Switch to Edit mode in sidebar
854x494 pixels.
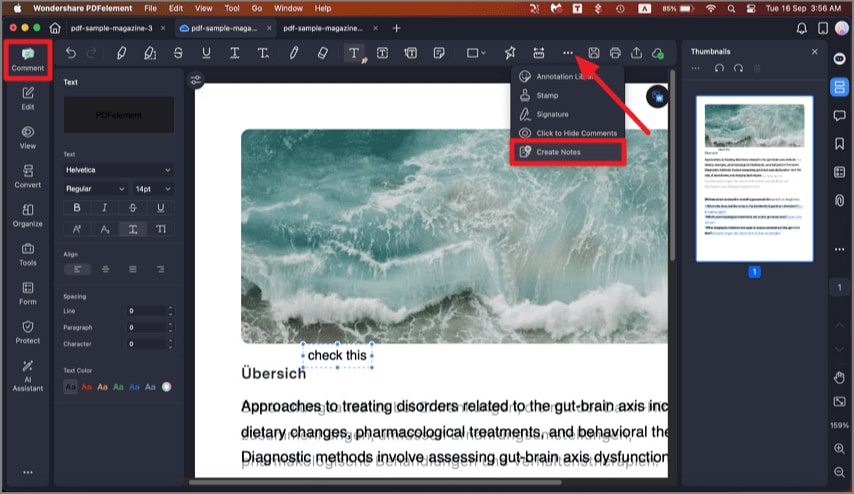coord(28,99)
